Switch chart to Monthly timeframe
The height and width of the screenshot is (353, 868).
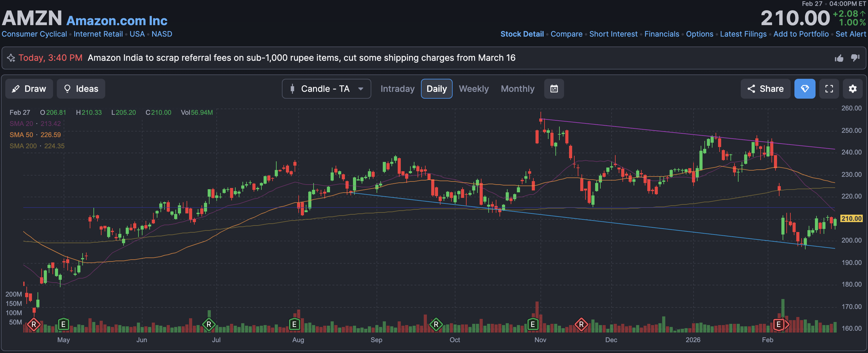(x=517, y=89)
